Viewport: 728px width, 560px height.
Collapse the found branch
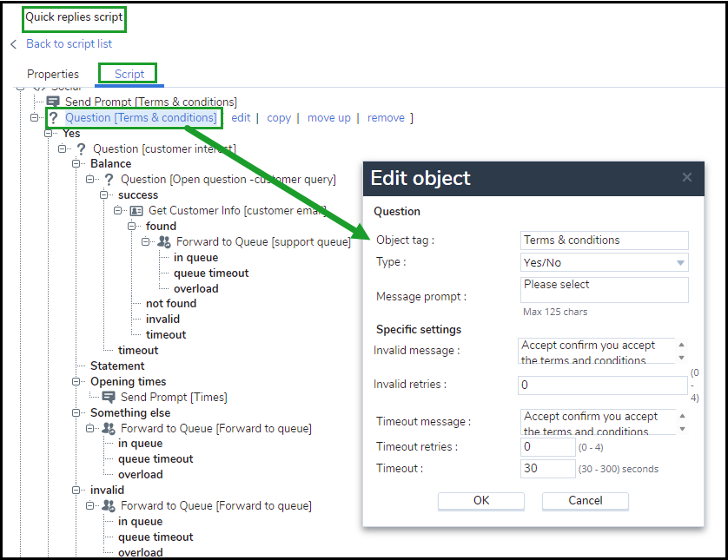[x=132, y=226]
